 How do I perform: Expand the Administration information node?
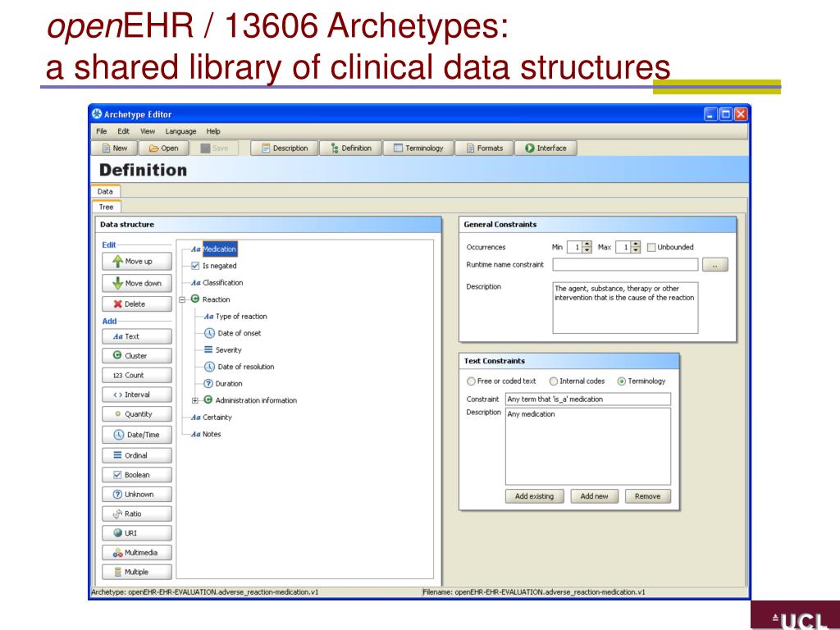coord(195,400)
